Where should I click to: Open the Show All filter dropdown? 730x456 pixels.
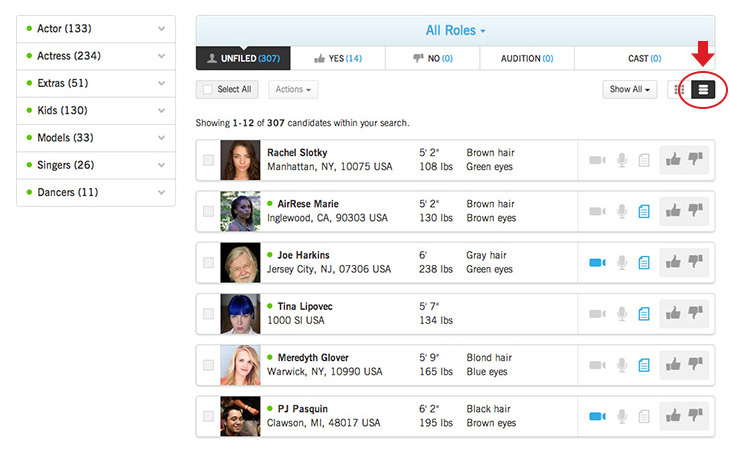tap(630, 89)
